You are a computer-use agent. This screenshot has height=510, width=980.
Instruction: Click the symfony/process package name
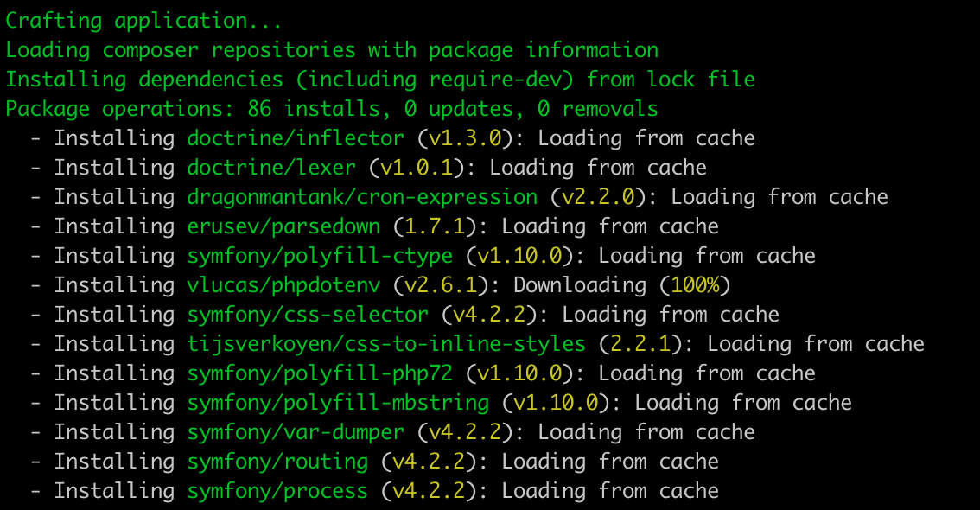pyautogui.click(x=277, y=491)
